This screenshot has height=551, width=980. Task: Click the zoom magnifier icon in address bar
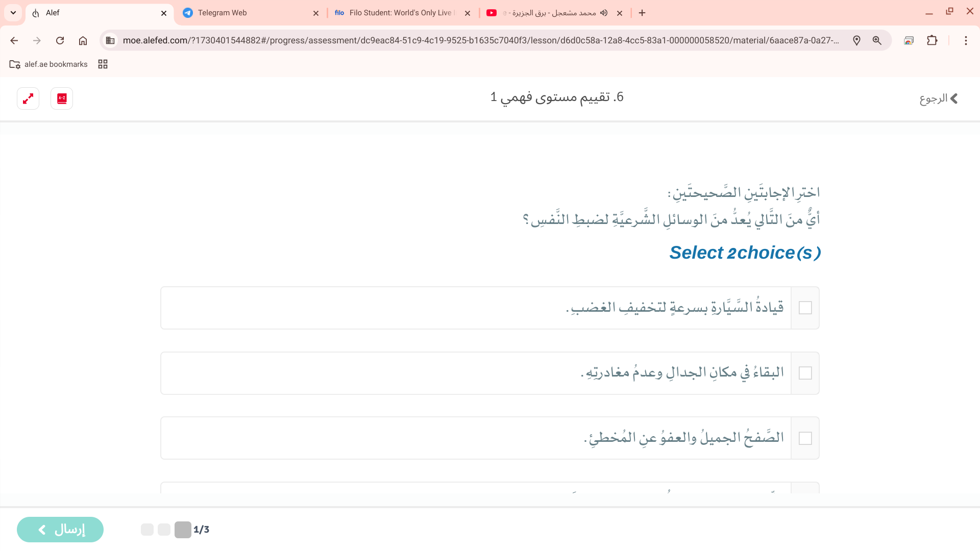(877, 41)
